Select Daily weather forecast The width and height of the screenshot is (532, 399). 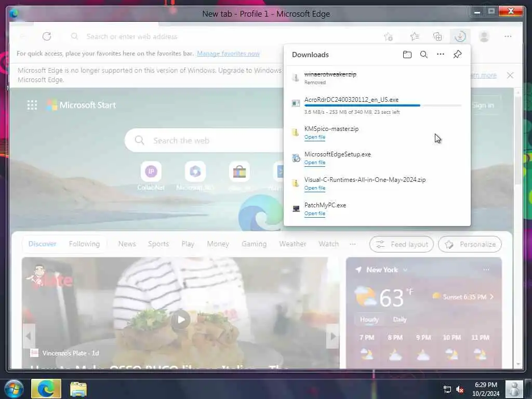(400, 320)
